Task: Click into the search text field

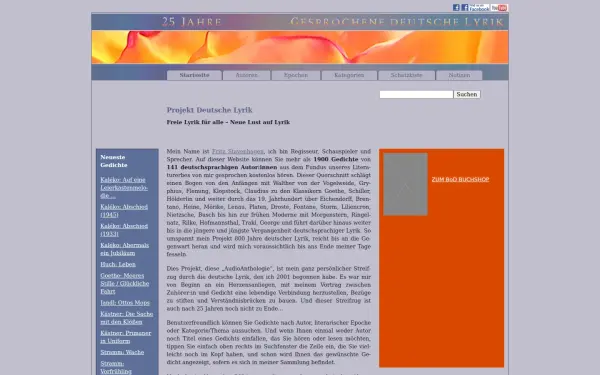Action: coord(416,95)
